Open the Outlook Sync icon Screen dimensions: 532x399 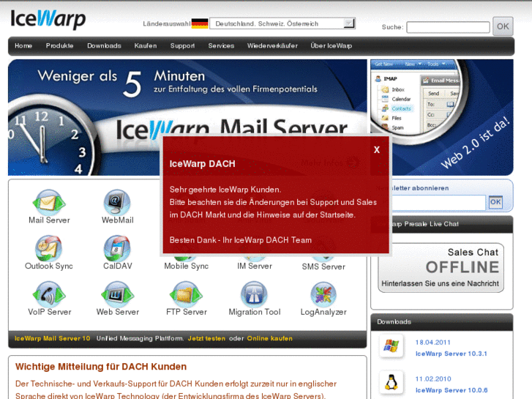coord(49,248)
